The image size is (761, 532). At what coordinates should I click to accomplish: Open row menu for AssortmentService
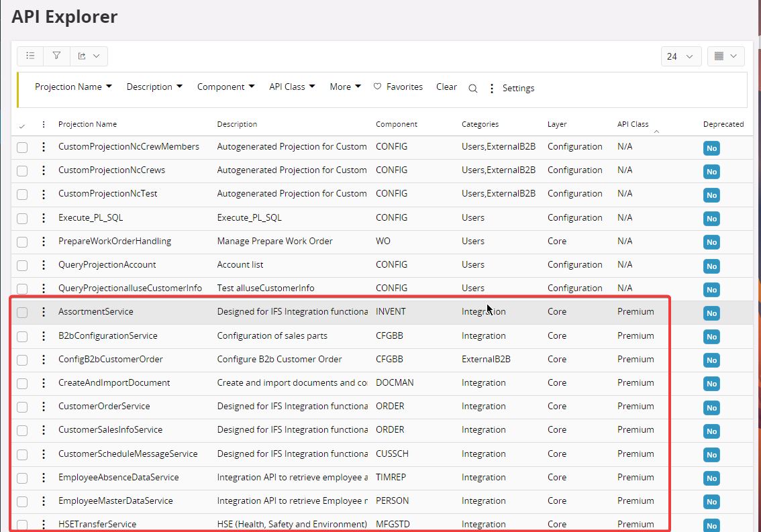pyautogui.click(x=44, y=312)
